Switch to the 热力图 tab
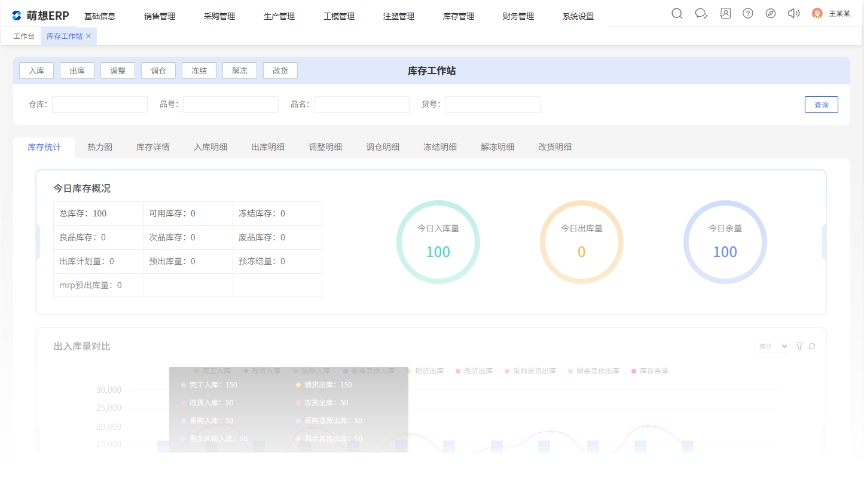This screenshot has height=490, width=866. coord(100,147)
